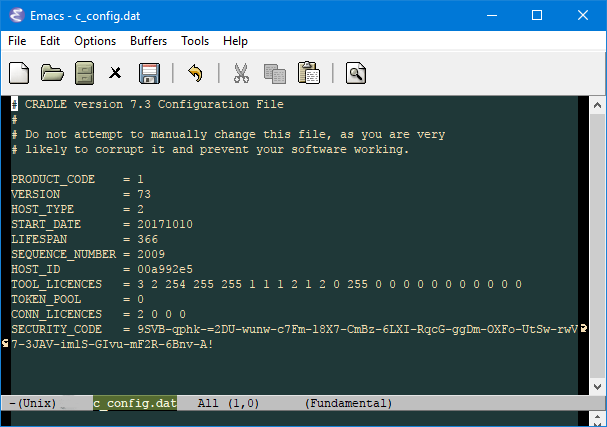Click the wrapped line ending with 6Bnv-A!
Image resolution: width=607 pixels, height=427 pixels.
pos(112,345)
